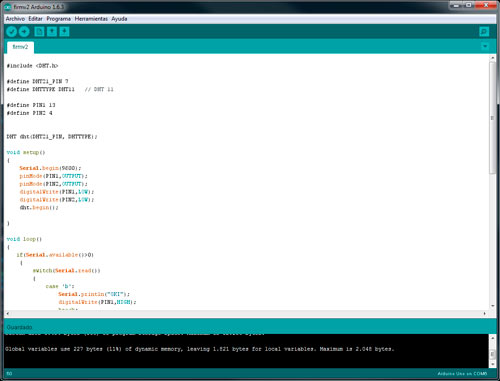Expand the tab options dropdown arrow

coord(485,46)
